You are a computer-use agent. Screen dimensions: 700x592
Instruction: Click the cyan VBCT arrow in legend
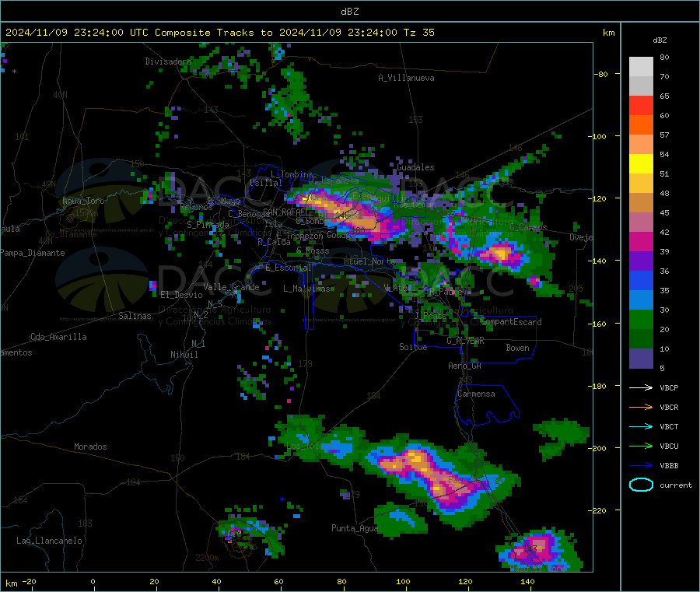pyautogui.click(x=641, y=427)
